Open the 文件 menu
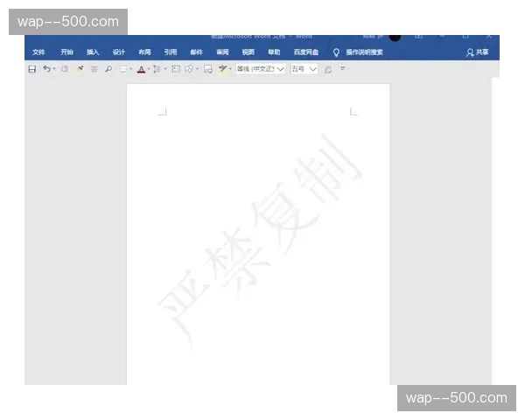This screenshot has height=420, width=525. click(38, 52)
